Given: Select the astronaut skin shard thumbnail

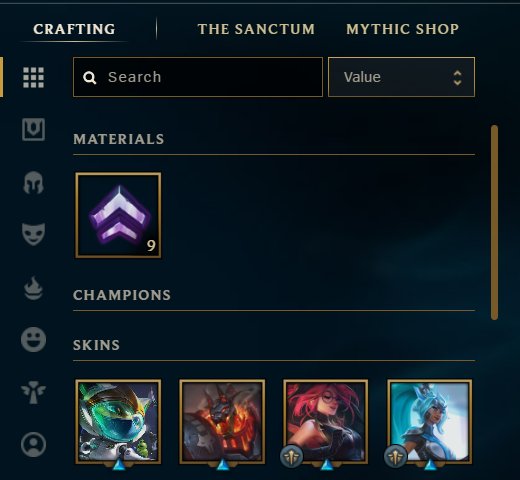Looking at the screenshot, I should [118, 422].
